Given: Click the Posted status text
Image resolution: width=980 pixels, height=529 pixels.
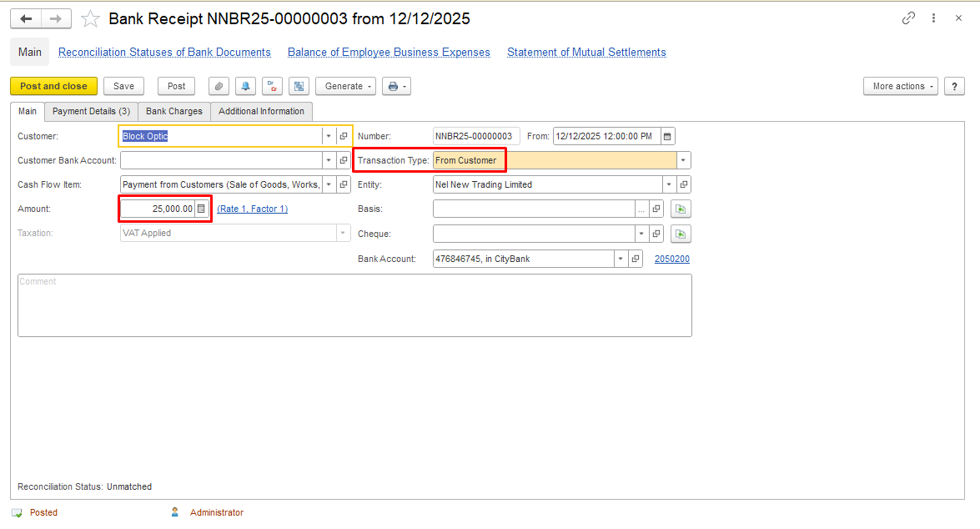Looking at the screenshot, I should [43, 513].
